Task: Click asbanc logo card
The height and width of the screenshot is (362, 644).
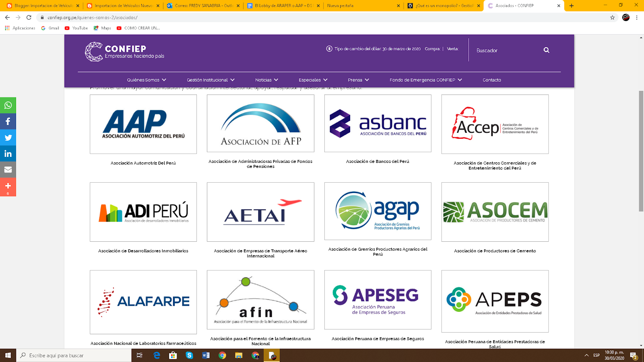Action: pos(378,123)
